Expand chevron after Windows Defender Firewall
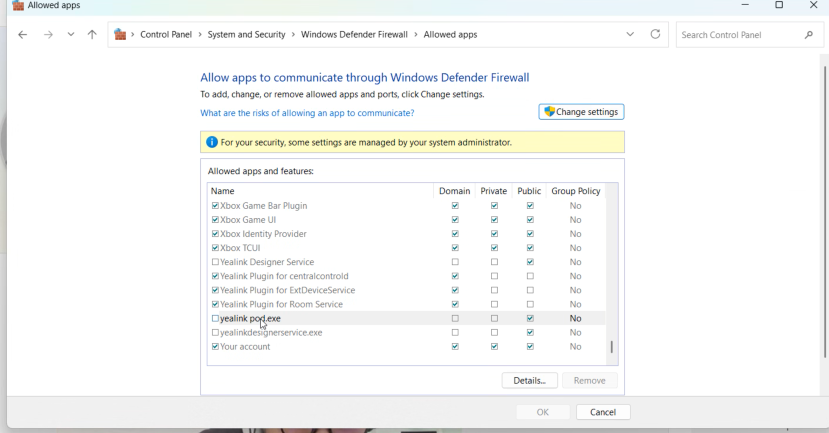829x433 pixels. pyautogui.click(x=416, y=34)
